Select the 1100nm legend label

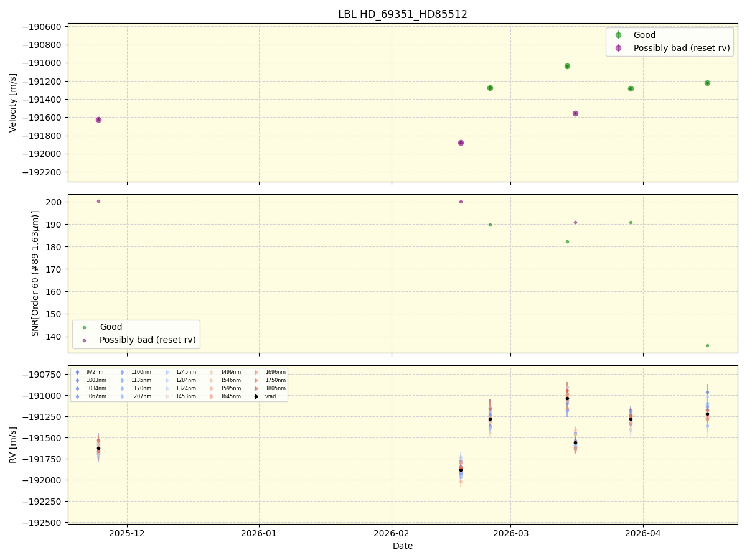pyautogui.click(x=141, y=372)
